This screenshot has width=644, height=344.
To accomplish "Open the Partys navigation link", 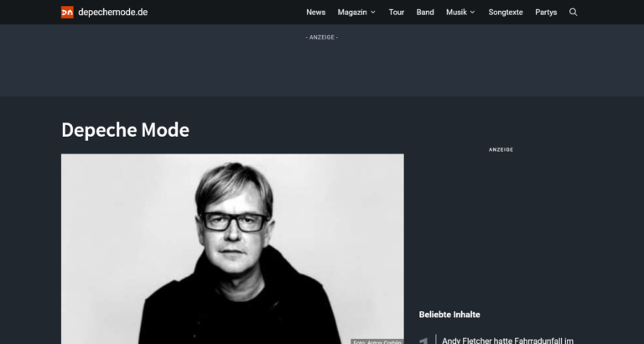I will [x=546, y=13].
